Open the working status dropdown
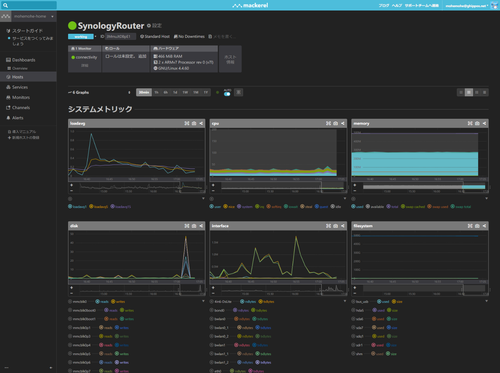Screen dimensions: 500x373 pos(95,36)
